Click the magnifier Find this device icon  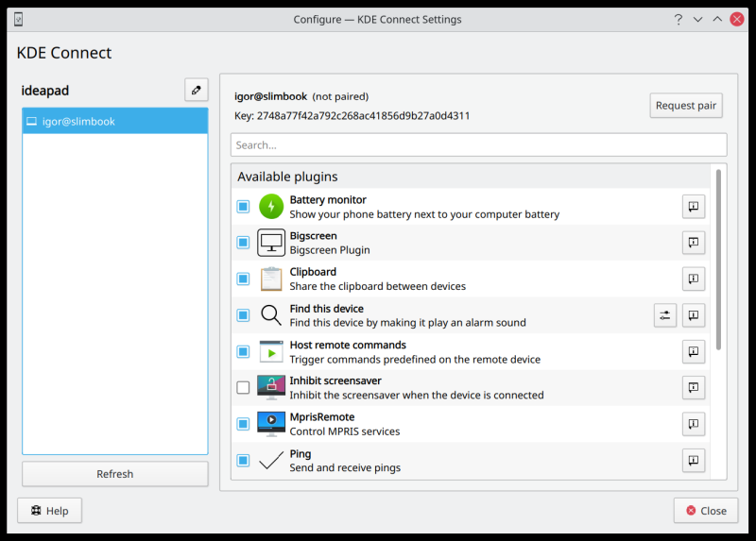click(271, 315)
